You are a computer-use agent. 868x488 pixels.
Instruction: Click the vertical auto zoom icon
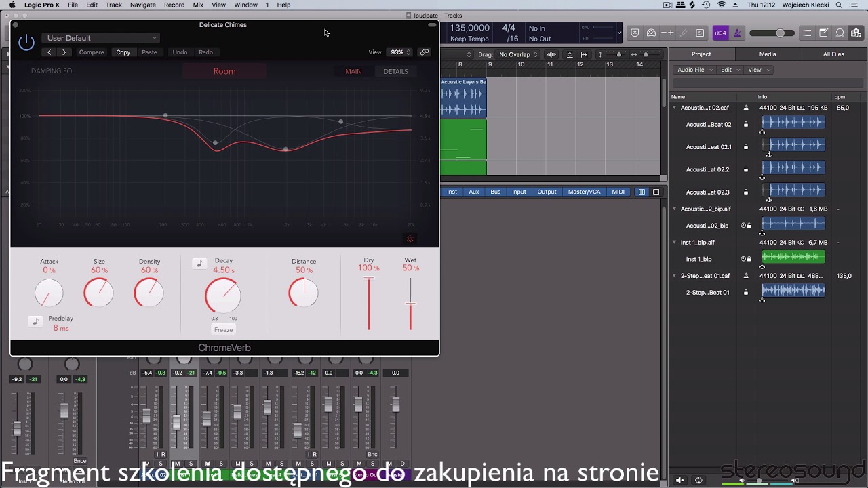[x=570, y=54]
